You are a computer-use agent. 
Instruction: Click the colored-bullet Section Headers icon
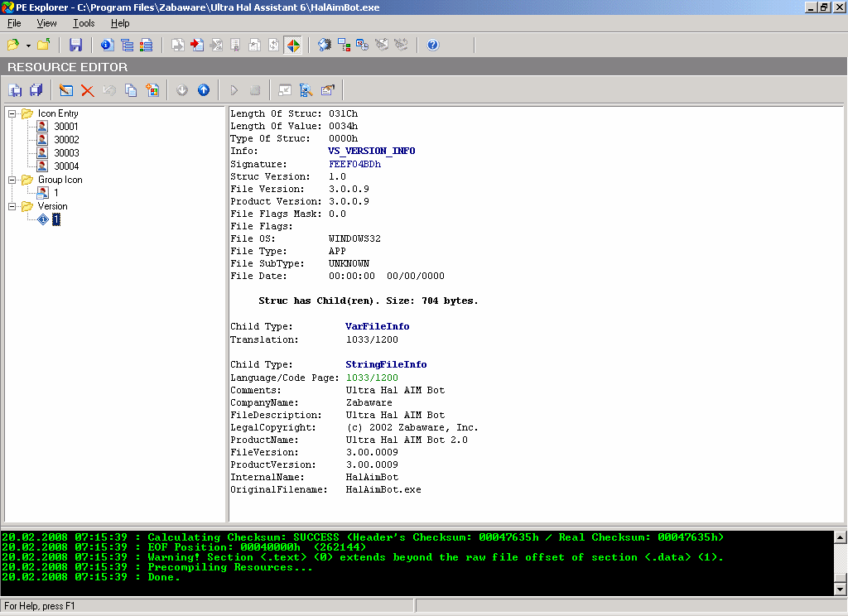click(146, 45)
